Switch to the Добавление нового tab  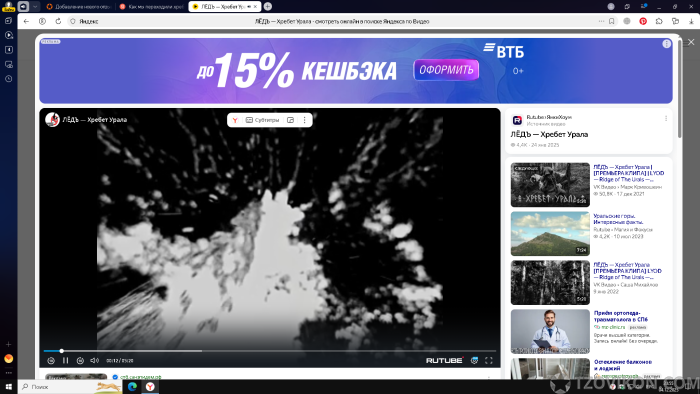[x=79, y=7]
